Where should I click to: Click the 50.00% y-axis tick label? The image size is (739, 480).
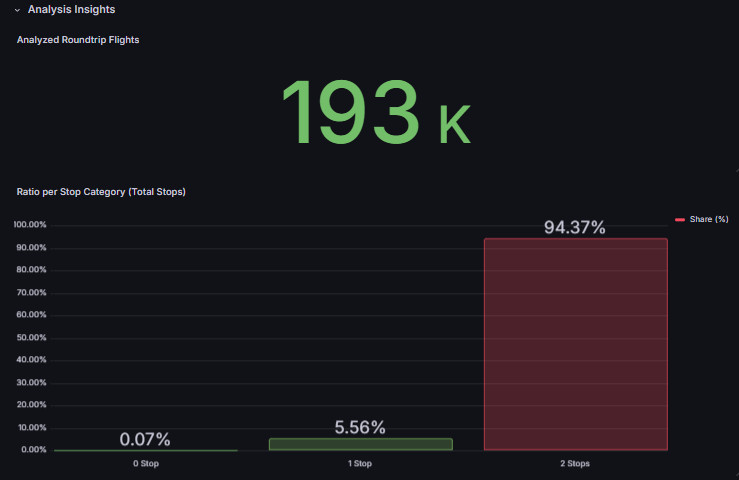tap(32, 337)
